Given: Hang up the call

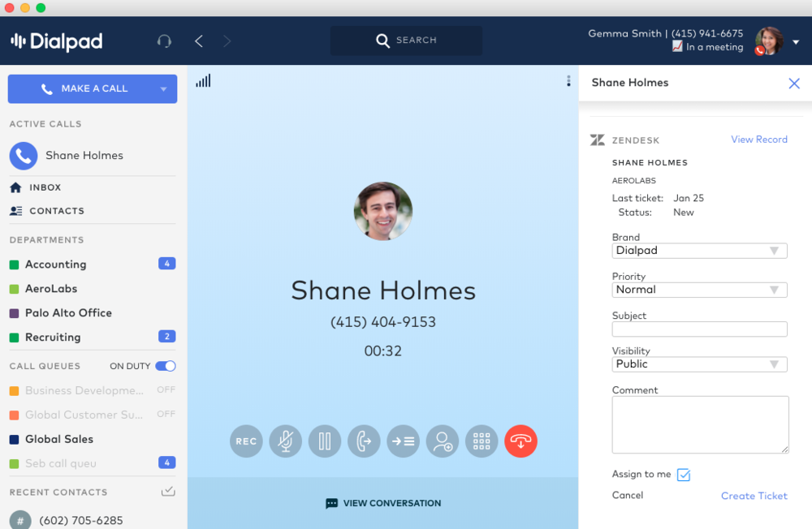Looking at the screenshot, I should click(x=521, y=441).
